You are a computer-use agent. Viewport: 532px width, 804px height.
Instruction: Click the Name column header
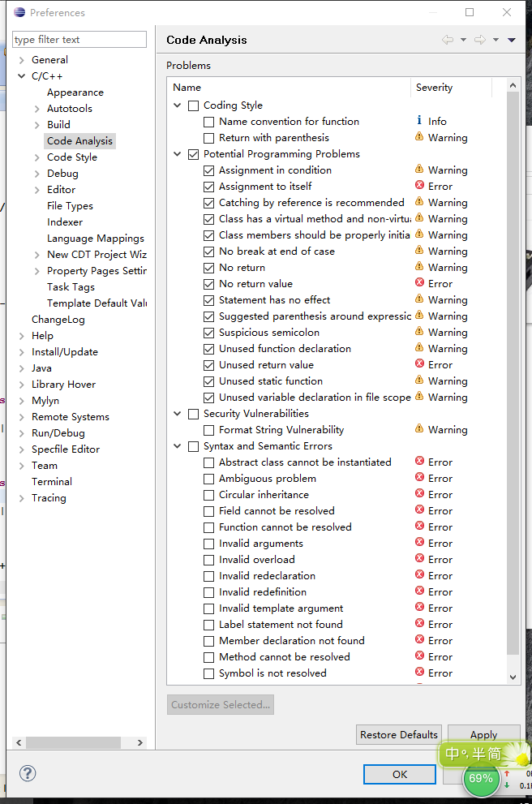(289, 88)
